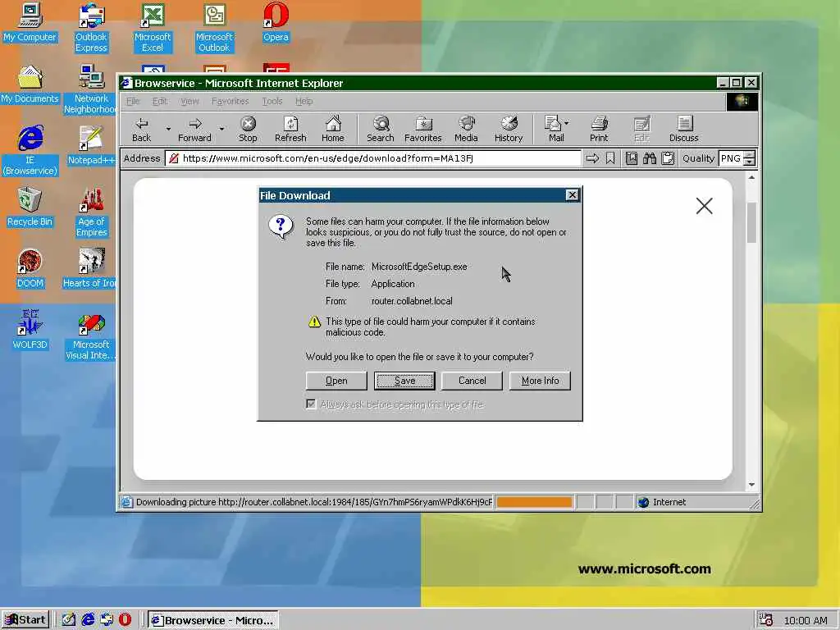Click the More Info button
This screenshot has width=840, height=630.
540,381
